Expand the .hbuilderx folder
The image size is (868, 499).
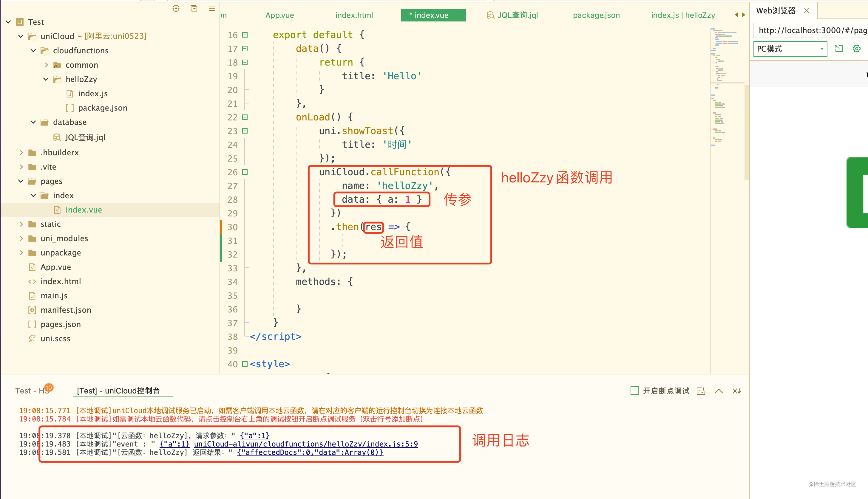[21, 153]
